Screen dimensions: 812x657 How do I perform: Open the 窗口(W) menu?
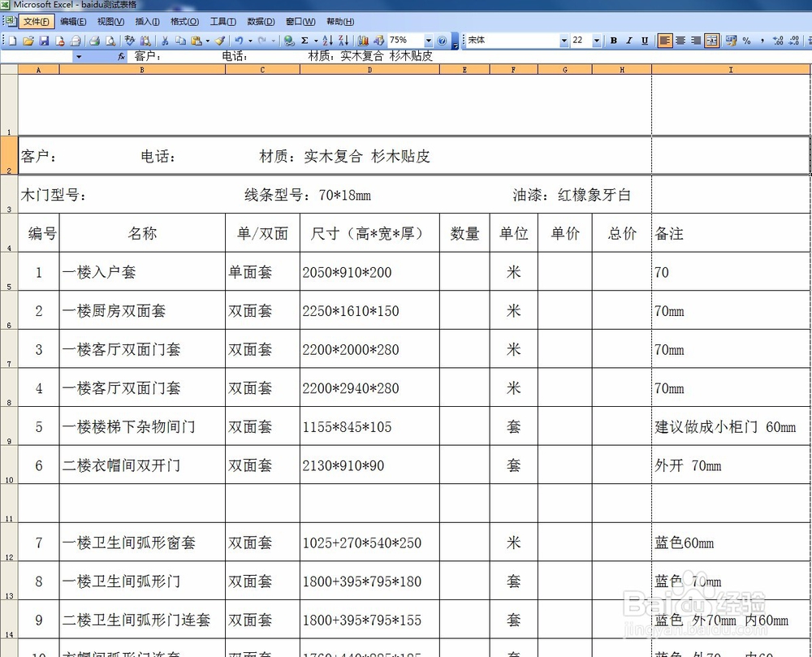[300, 21]
